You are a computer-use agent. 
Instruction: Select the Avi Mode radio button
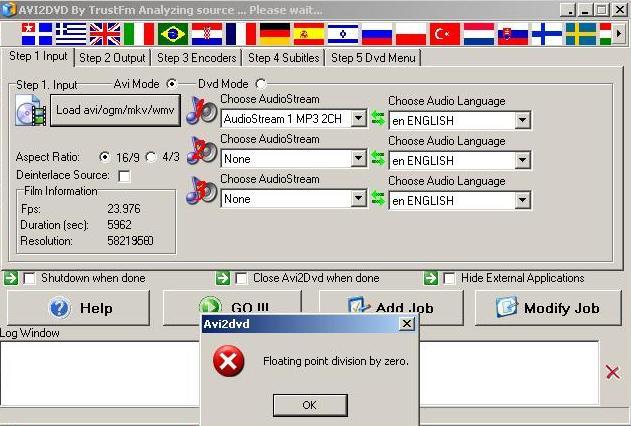tap(172, 84)
